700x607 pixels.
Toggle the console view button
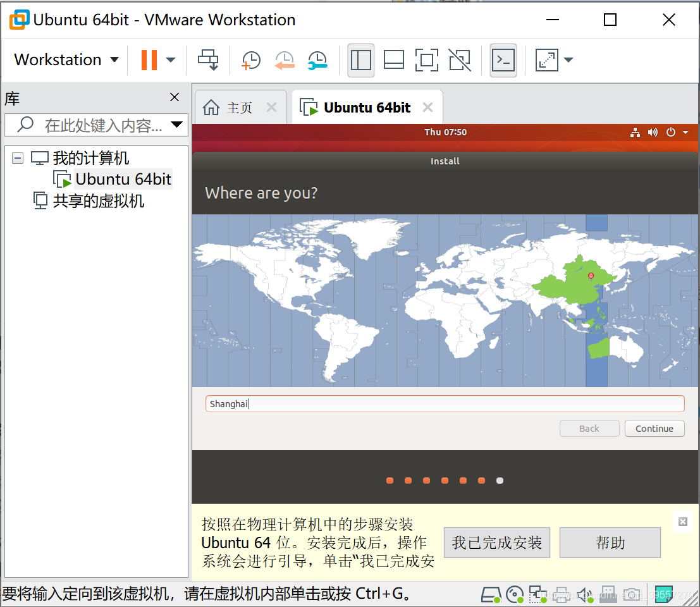[x=503, y=60]
